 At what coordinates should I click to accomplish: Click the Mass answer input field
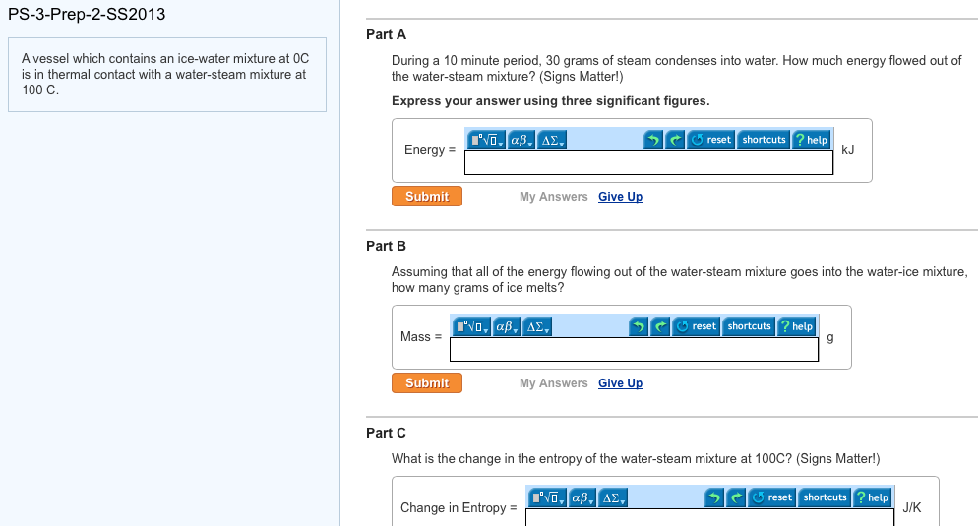click(x=634, y=349)
